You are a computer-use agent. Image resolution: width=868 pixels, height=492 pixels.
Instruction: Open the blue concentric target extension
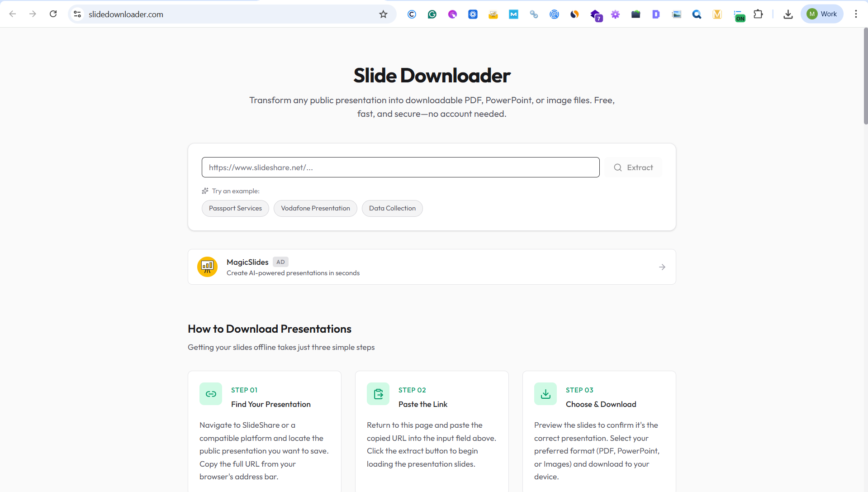coord(554,14)
